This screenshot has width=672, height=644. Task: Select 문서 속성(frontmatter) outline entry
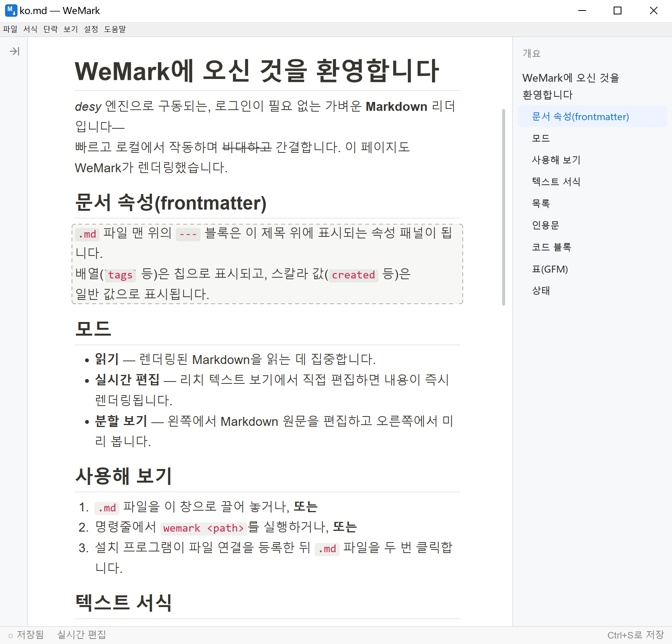592,116
